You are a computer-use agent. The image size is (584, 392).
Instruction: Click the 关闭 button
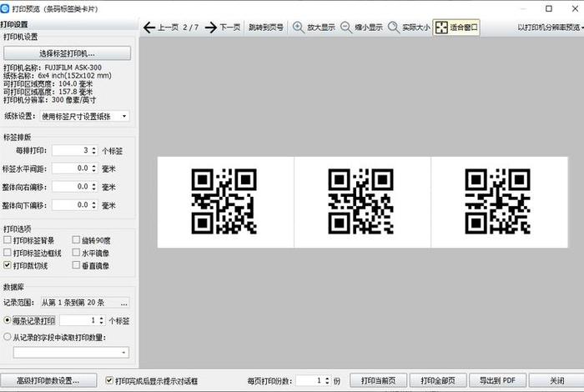[x=556, y=380]
